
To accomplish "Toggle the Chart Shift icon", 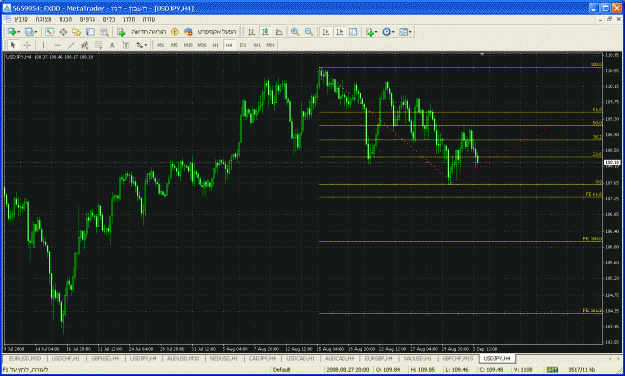I will pyautogui.click(x=340, y=32).
